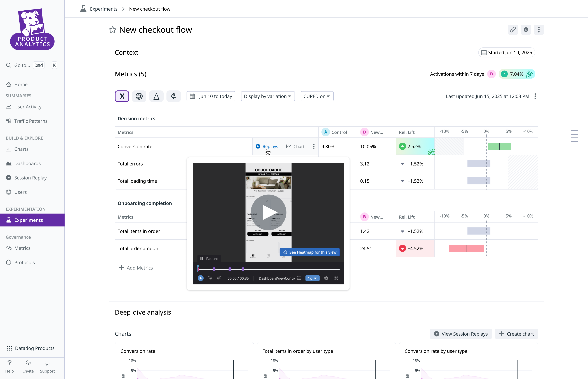Select the microscope view icon
Image resolution: width=588 pixels, height=379 pixels.
coord(173,96)
